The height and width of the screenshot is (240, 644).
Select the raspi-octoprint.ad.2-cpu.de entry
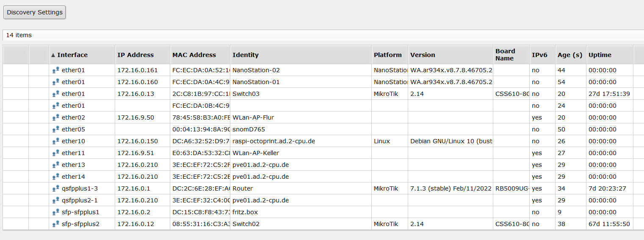pos(274,141)
